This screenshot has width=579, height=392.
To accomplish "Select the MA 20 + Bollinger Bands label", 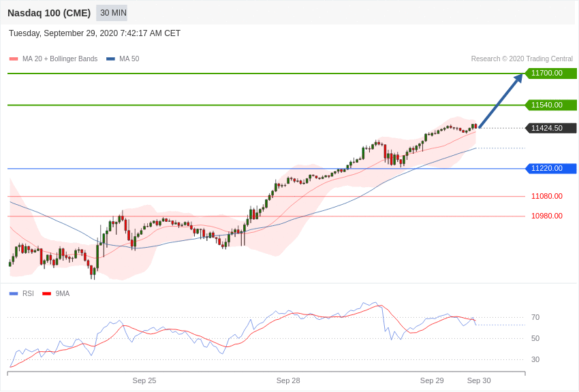I will (60, 59).
